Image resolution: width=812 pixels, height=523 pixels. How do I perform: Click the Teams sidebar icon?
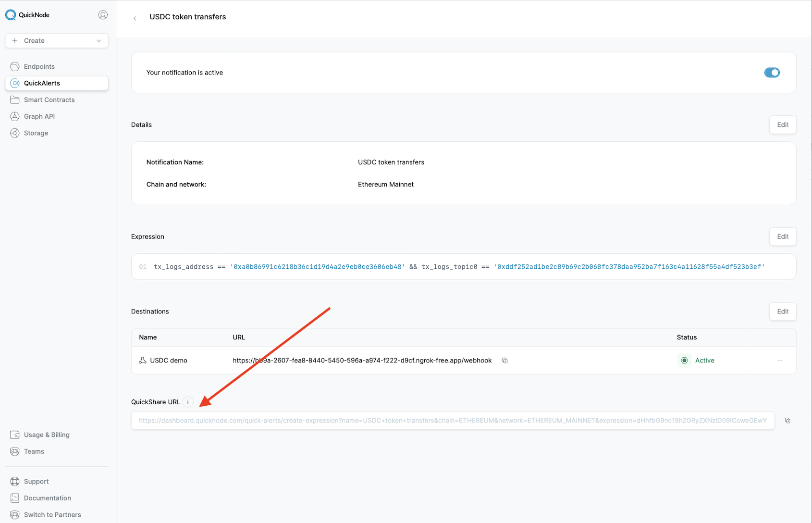coord(15,451)
